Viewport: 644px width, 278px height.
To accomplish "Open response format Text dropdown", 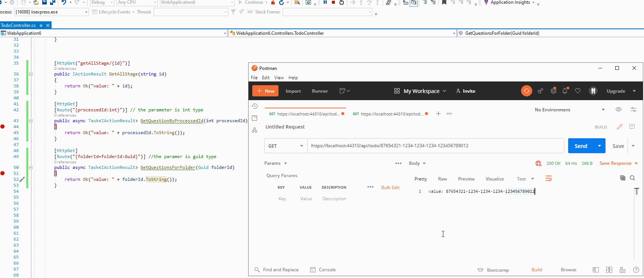I will point(526,179).
